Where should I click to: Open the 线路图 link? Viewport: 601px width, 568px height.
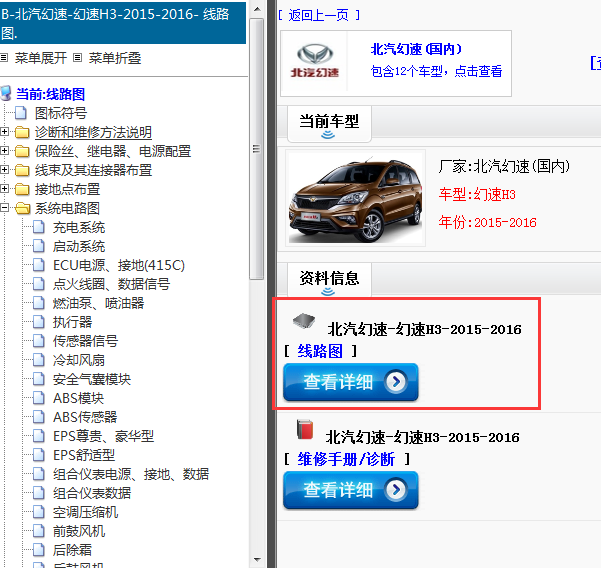[320, 351]
